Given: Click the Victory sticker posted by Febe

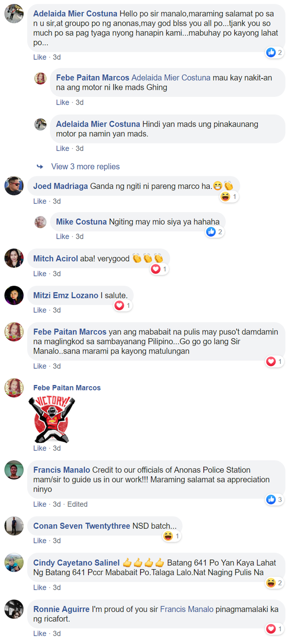Looking at the screenshot, I should 52,419.
